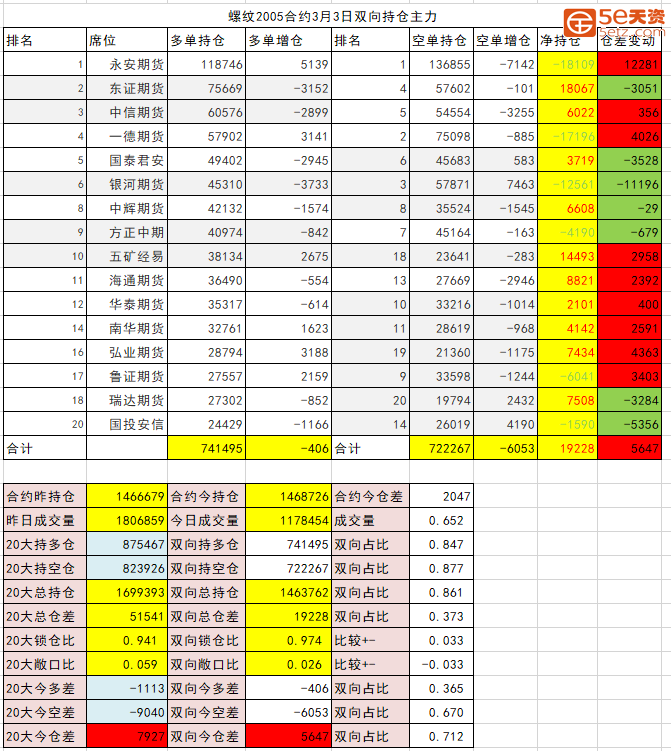
Task: Select long change value 5139
Action: tap(288, 64)
